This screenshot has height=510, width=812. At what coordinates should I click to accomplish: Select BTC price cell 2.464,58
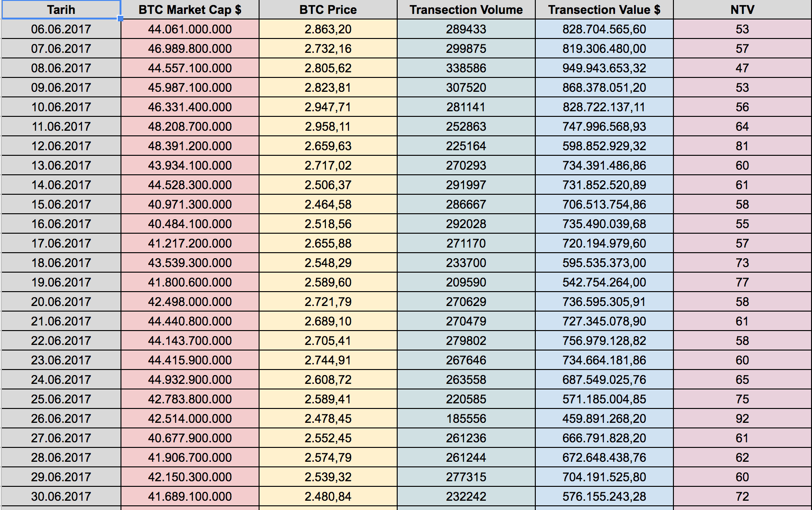click(328, 204)
